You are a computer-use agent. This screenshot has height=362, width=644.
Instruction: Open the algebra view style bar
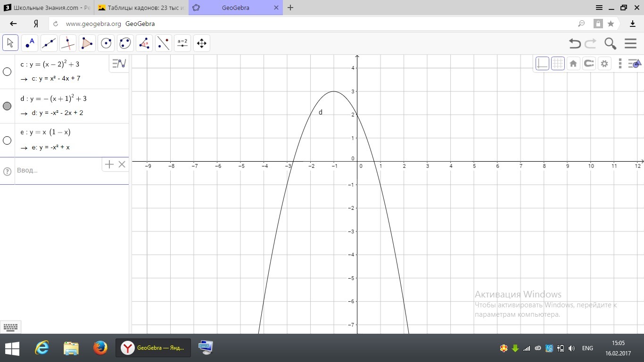pyautogui.click(x=119, y=63)
